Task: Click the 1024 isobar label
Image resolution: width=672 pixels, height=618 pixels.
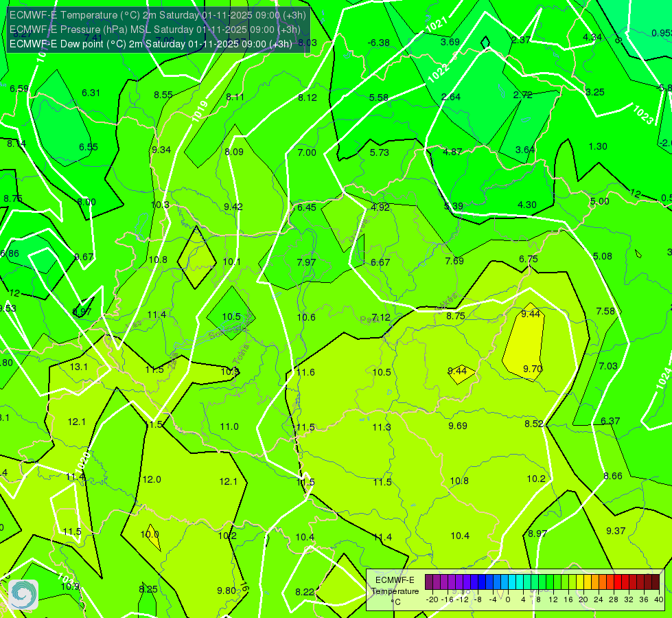Action: (664, 378)
